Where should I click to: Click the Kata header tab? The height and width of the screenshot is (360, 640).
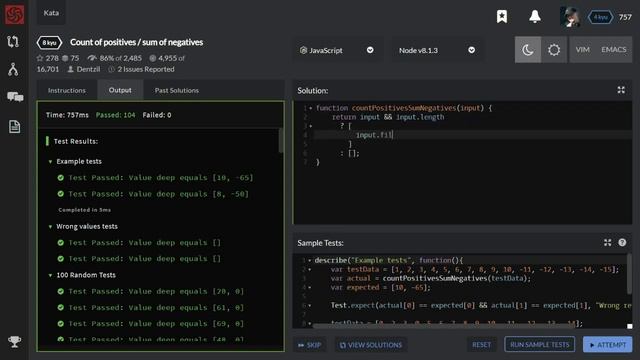(x=51, y=13)
